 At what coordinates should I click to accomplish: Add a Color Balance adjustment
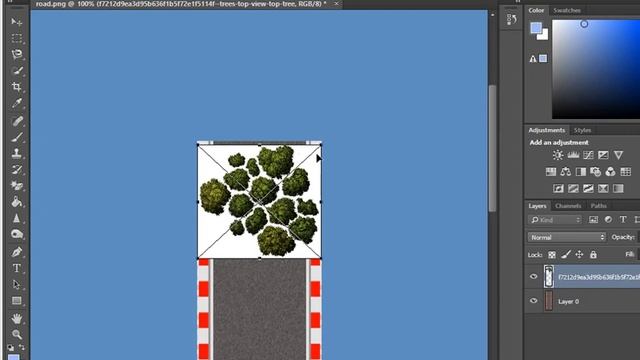click(x=566, y=172)
